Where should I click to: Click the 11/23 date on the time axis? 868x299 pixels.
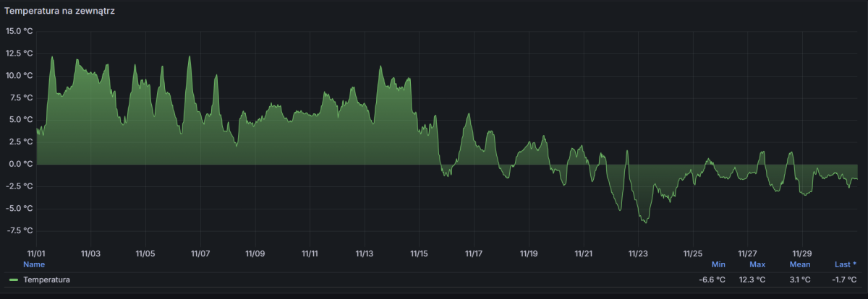pos(639,253)
